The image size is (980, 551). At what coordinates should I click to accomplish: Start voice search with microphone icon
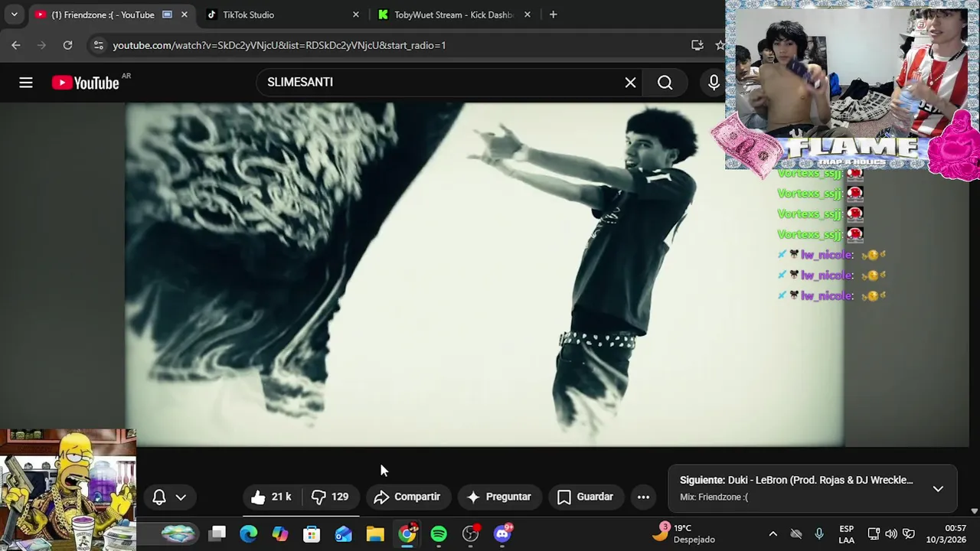[x=714, y=83]
